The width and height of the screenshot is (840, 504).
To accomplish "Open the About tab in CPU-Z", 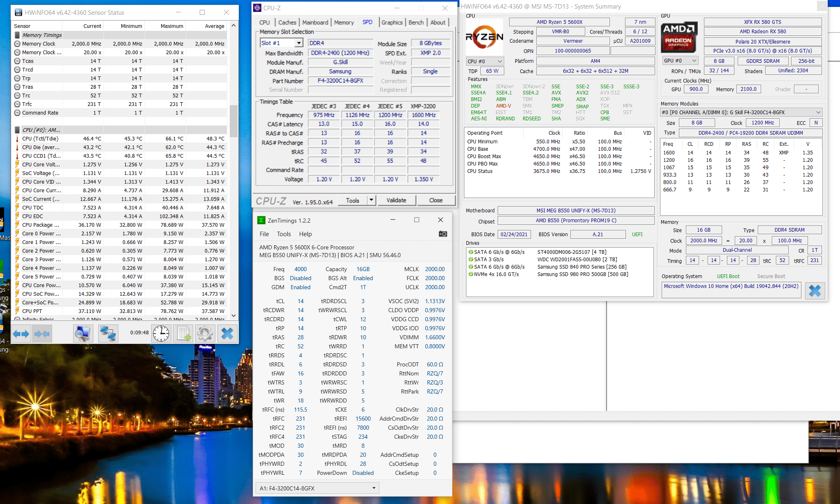I will (x=438, y=23).
